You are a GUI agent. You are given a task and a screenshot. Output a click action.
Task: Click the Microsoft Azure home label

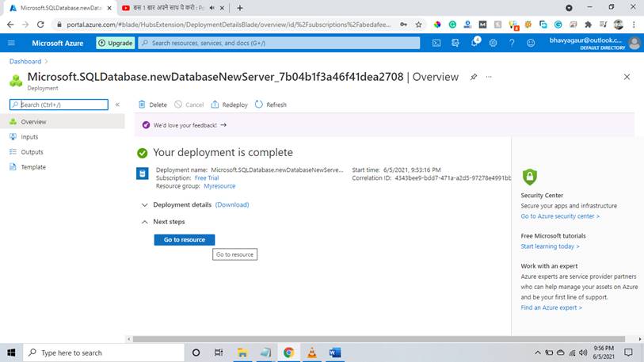coord(58,43)
